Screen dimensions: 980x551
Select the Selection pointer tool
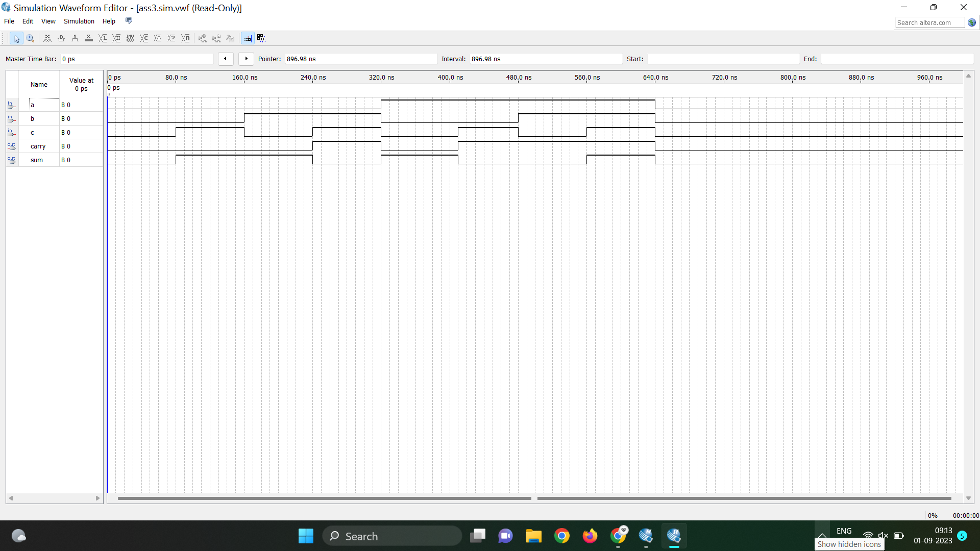click(16, 38)
